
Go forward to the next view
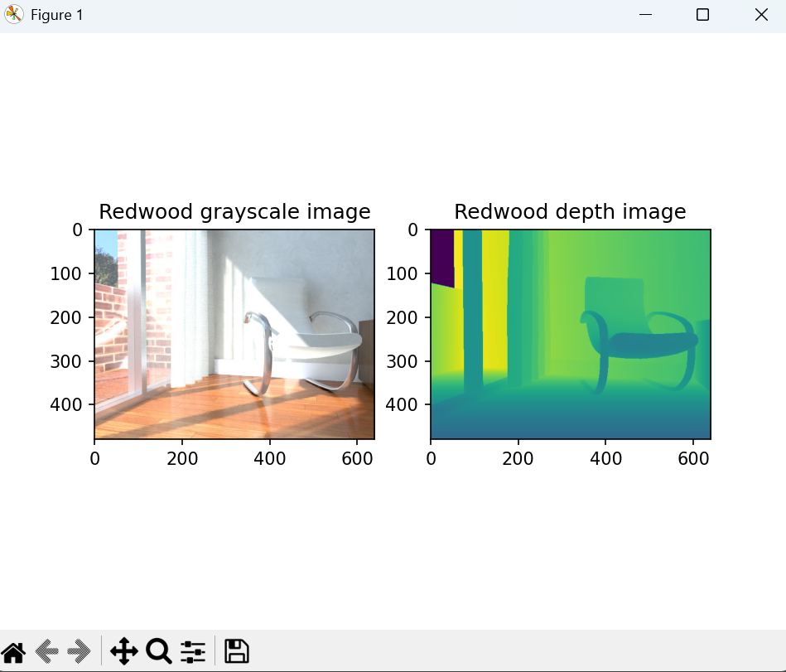pyautogui.click(x=79, y=651)
